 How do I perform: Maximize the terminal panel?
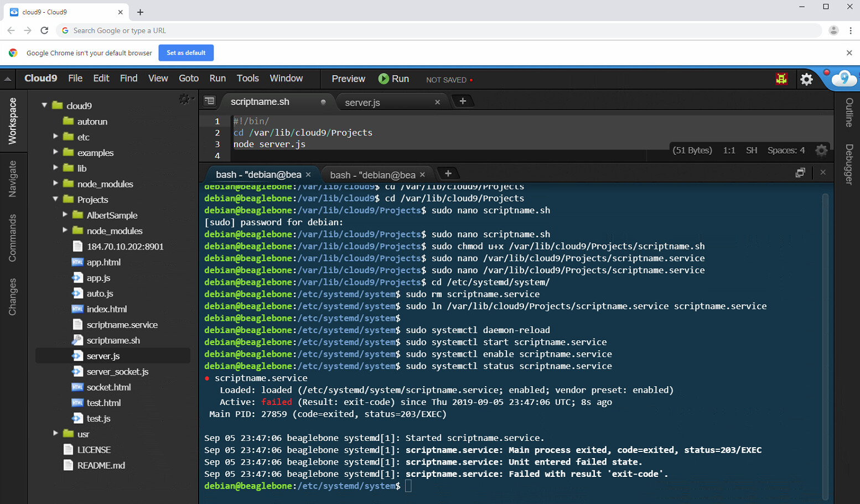click(800, 173)
